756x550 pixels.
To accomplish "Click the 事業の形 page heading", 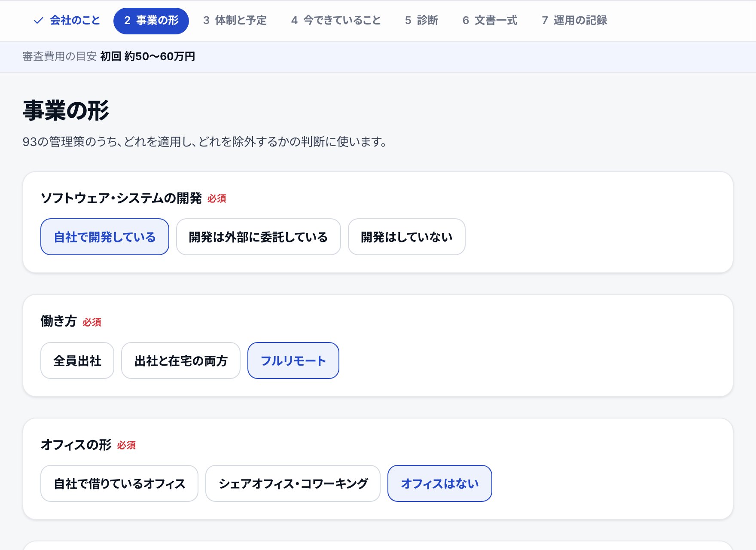I will (x=66, y=110).
